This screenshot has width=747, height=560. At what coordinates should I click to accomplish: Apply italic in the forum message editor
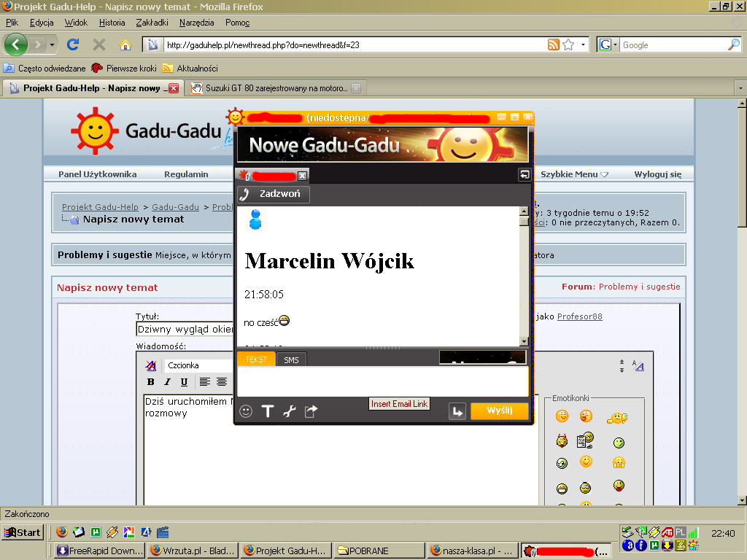pyautogui.click(x=167, y=382)
